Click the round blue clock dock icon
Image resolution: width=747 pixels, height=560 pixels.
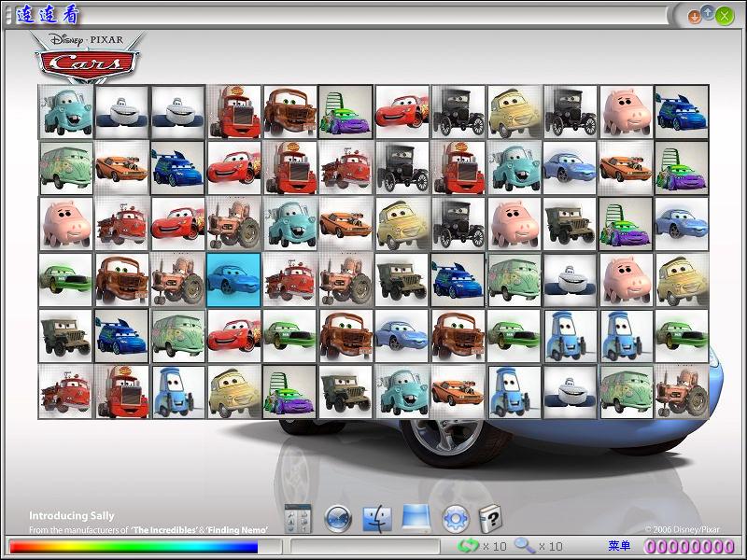[x=338, y=519]
